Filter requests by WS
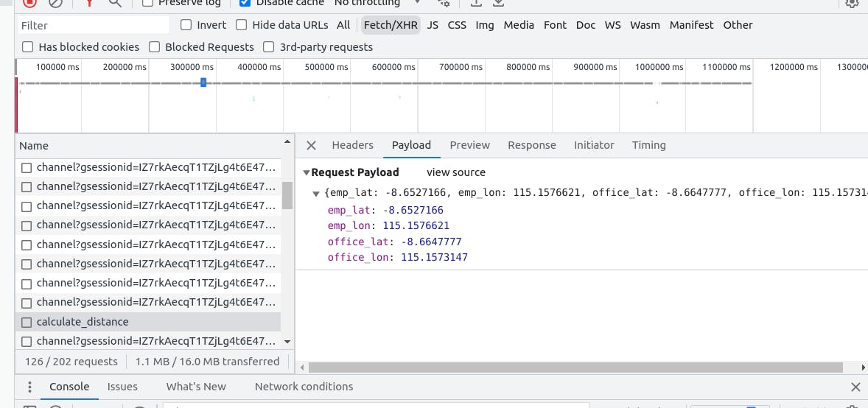Image resolution: width=868 pixels, height=408 pixels. (612, 25)
